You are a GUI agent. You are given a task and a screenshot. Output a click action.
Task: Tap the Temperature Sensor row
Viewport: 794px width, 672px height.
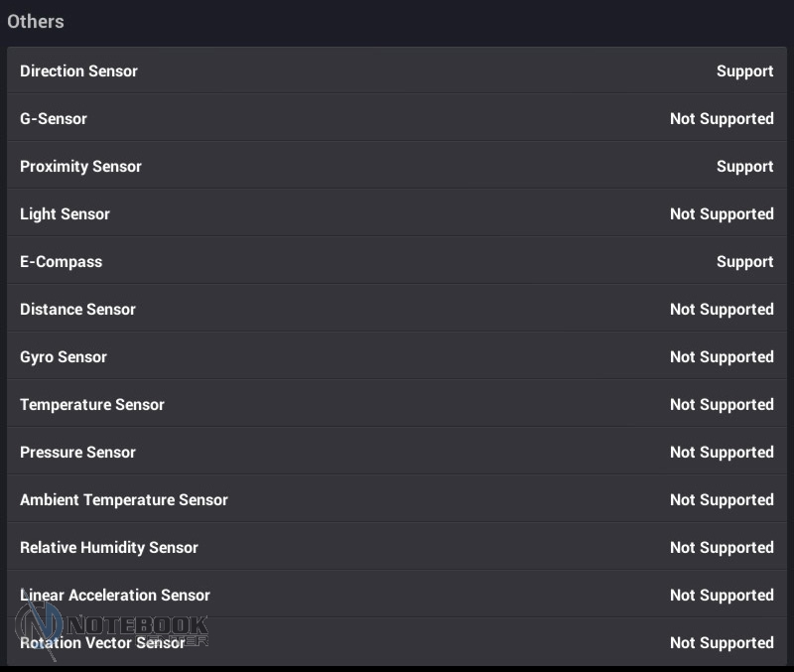(x=397, y=403)
